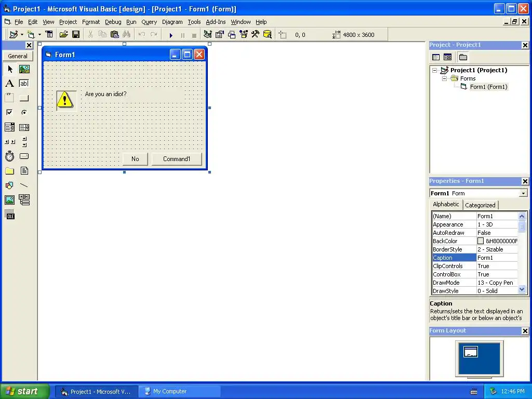Toggle Folders in Project explorer
The height and width of the screenshot is (399, 532).
463,57
